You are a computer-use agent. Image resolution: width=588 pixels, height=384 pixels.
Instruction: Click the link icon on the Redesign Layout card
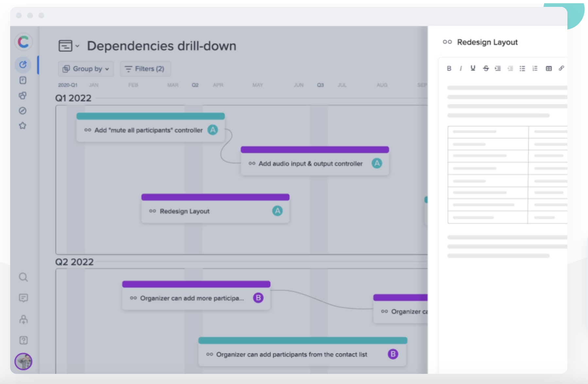point(152,211)
